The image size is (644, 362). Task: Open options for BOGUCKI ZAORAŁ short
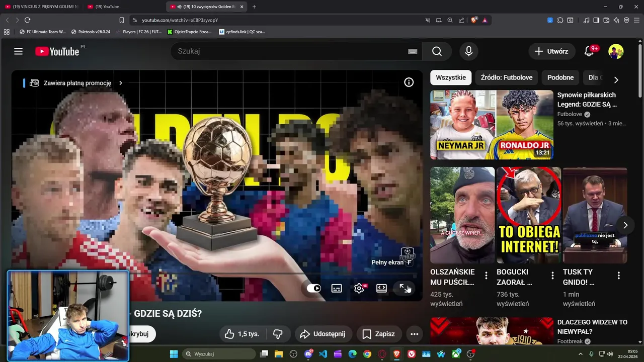click(x=552, y=276)
